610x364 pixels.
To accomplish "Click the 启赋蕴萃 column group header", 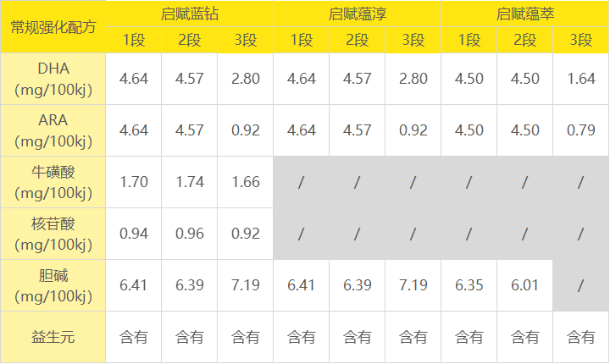I will (524, 14).
